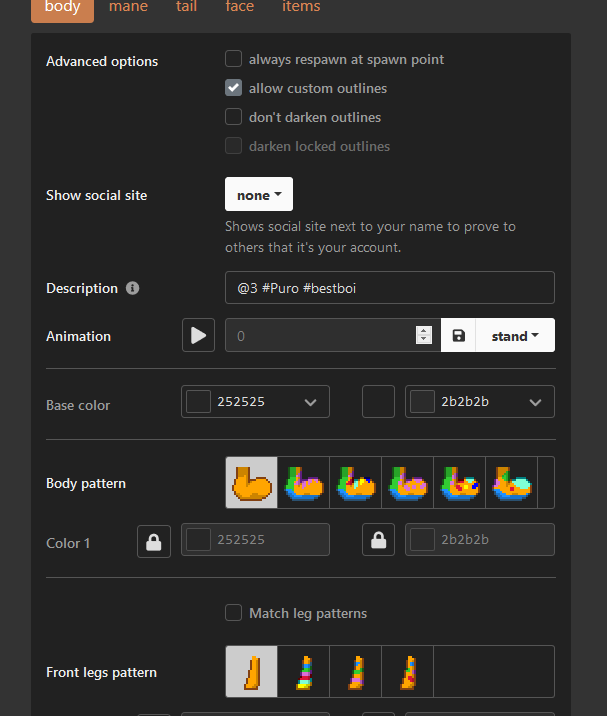Select the second body pattern thumbnail

point(304,483)
